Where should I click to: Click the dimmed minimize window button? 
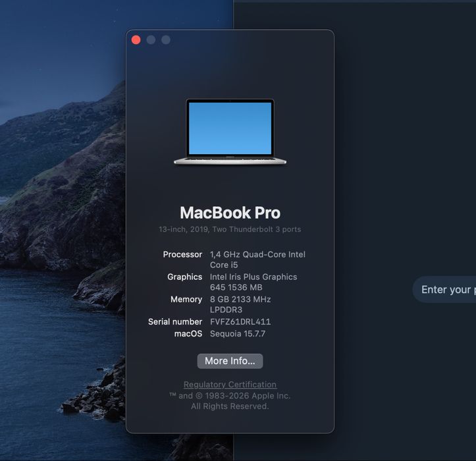[151, 40]
